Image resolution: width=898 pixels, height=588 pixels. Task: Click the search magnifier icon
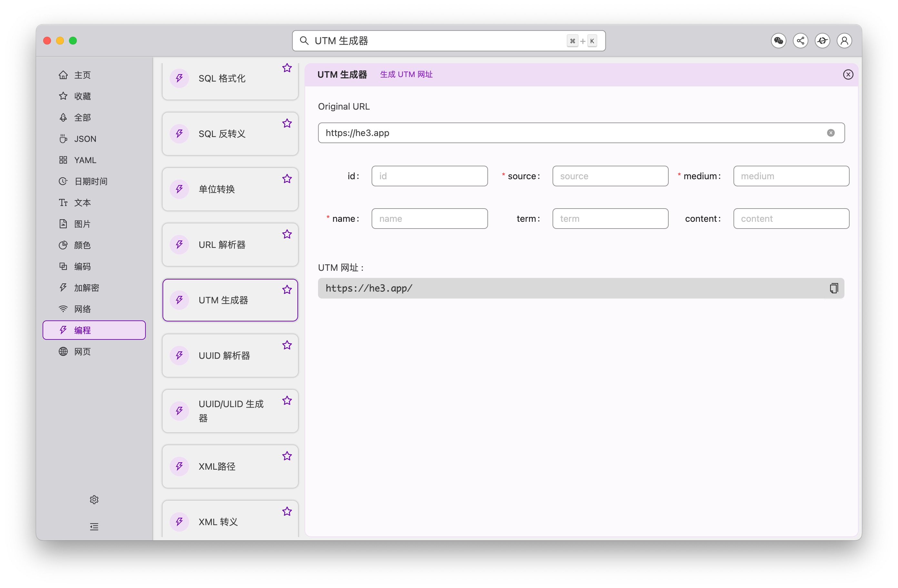click(304, 41)
